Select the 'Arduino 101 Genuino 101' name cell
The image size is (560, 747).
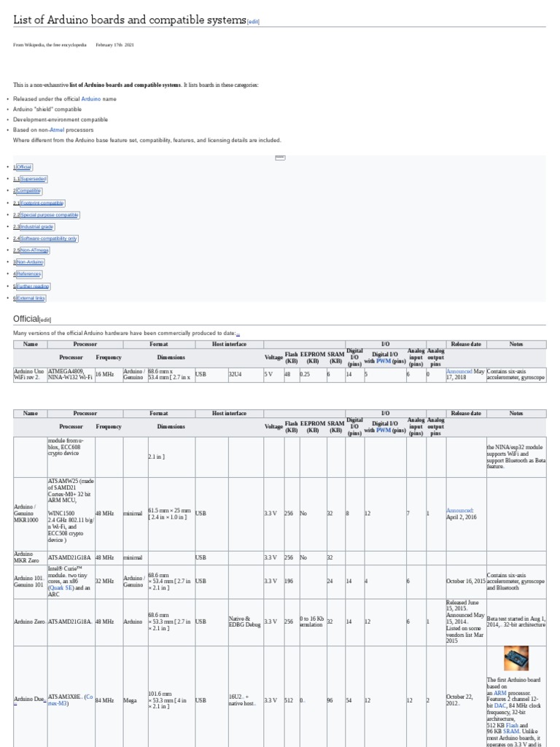30,581
